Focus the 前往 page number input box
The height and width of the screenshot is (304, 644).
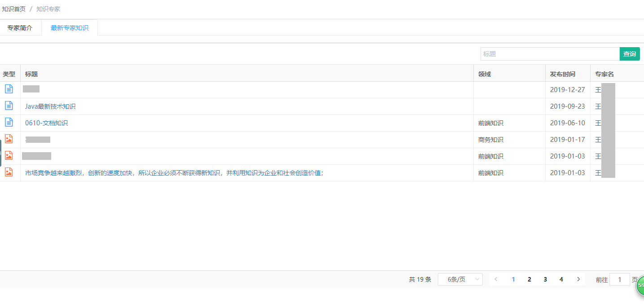point(619,279)
